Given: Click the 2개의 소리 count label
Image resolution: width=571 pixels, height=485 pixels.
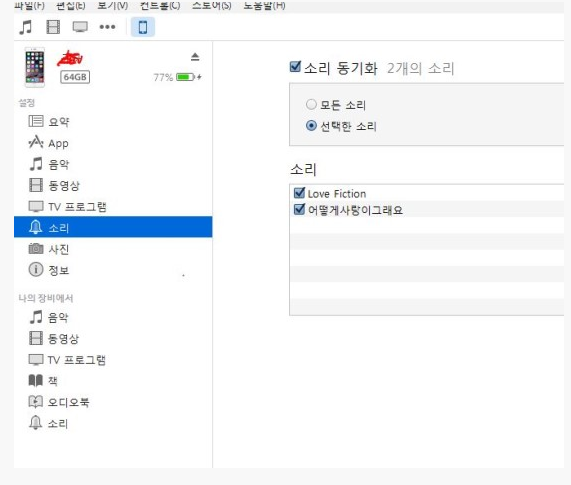Looking at the screenshot, I should coord(421,68).
